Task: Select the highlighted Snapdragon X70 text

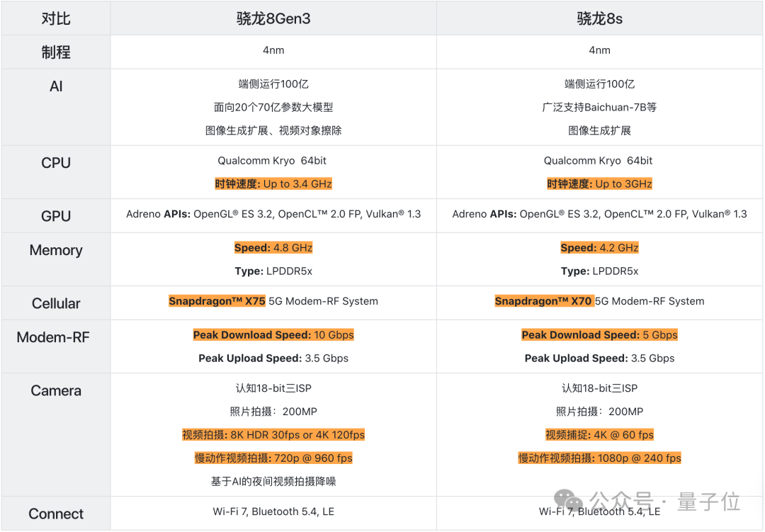Action: tap(543, 301)
